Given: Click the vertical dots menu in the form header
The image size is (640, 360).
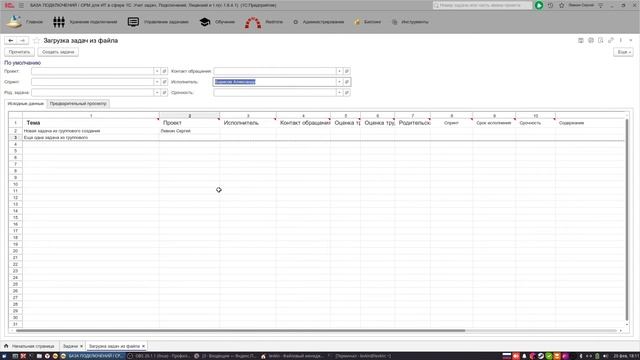Looking at the screenshot, I should coord(620,40).
